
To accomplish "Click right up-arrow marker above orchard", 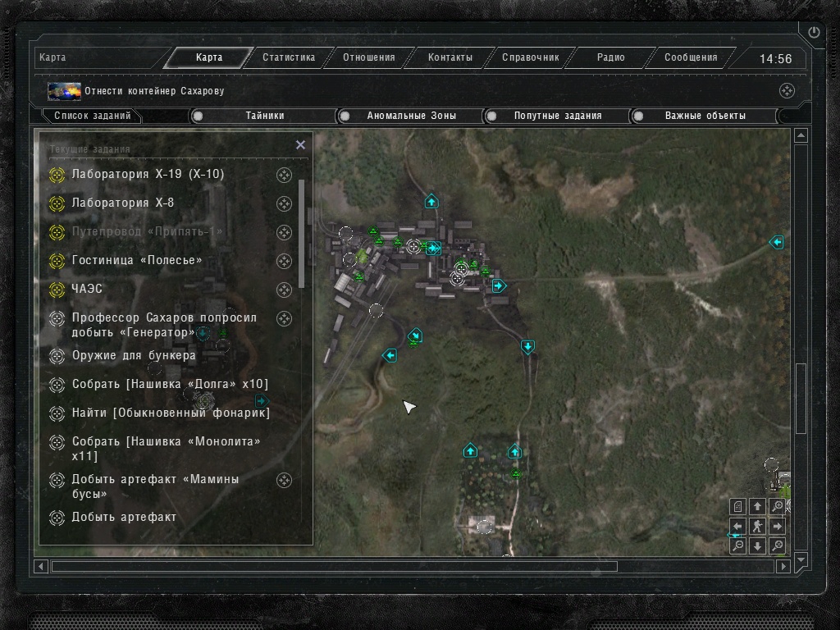I will [x=514, y=451].
